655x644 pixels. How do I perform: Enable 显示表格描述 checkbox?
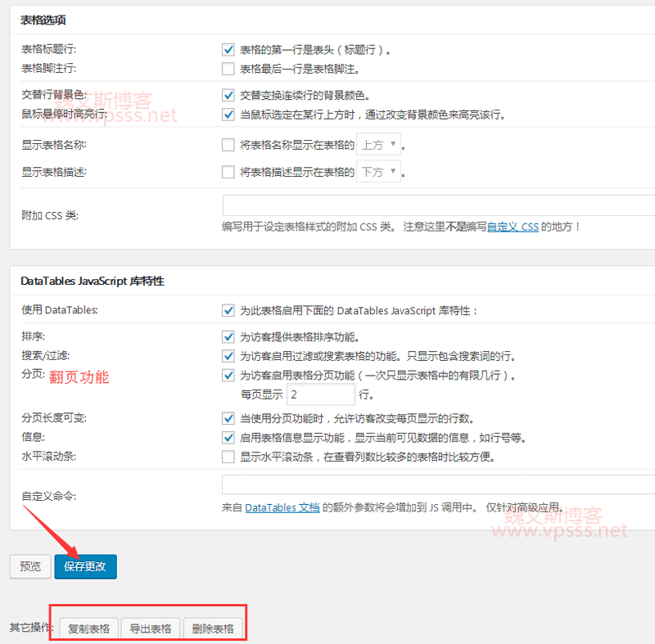(228, 172)
